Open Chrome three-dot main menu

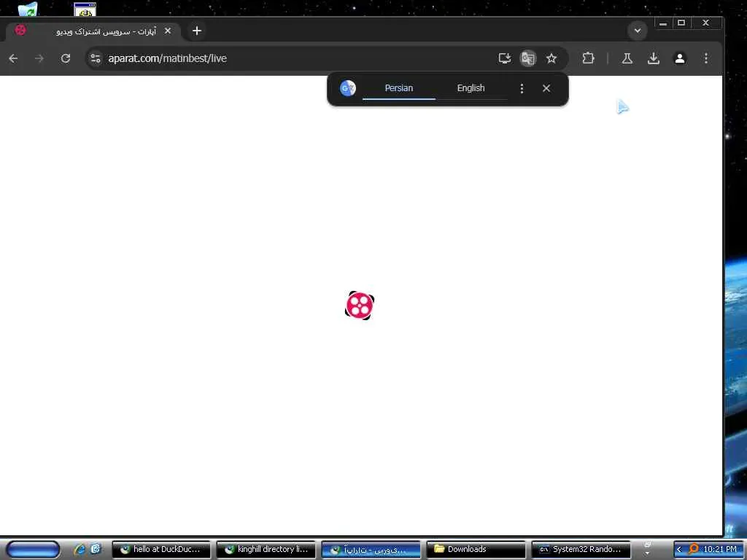pos(706,58)
